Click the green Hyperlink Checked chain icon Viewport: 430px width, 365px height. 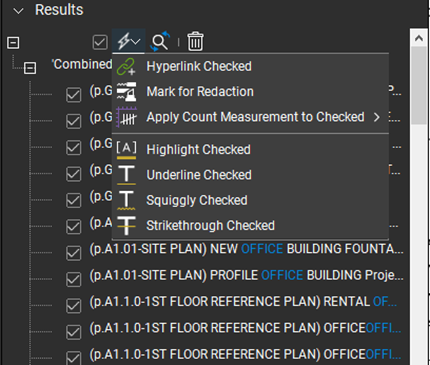click(126, 66)
